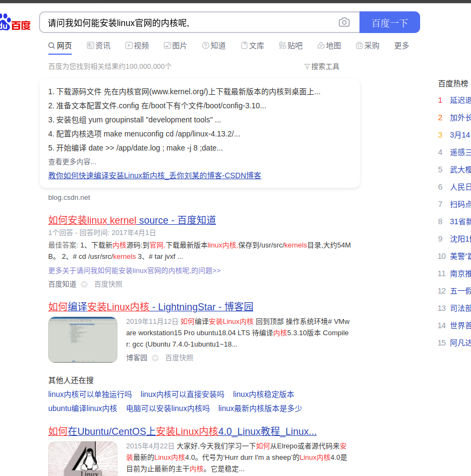
Task: Open the 地图 tab
Action: (329, 45)
